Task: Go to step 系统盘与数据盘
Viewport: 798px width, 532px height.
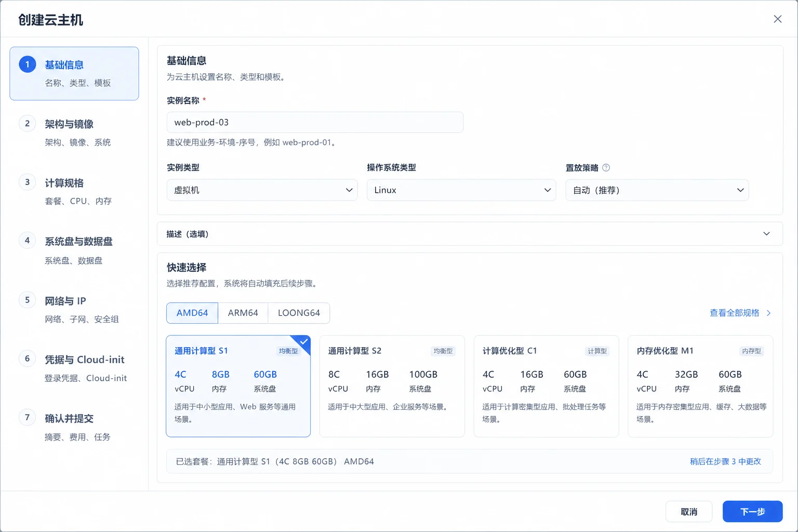Action: 74,250
